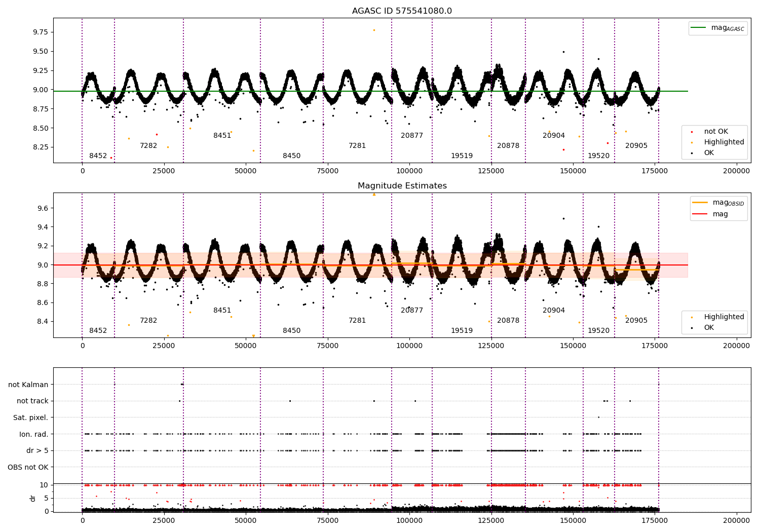Image resolution: width=760 pixels, height=532 pixels.
Task: Click the 10 tick on the dr axis
Action: (x=44, y=485)
